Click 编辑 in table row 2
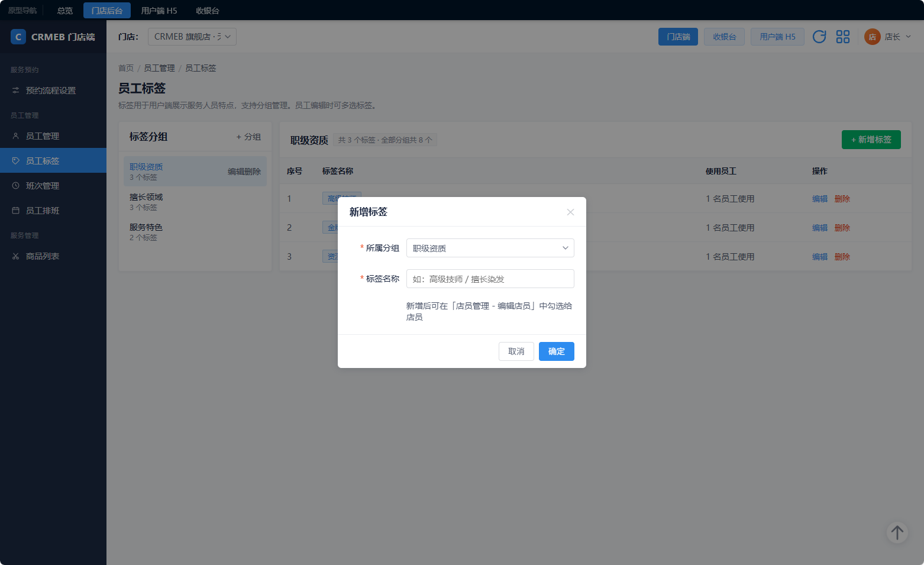The height and width of the screenshot is (565, 924). click(x=820, y=228)
